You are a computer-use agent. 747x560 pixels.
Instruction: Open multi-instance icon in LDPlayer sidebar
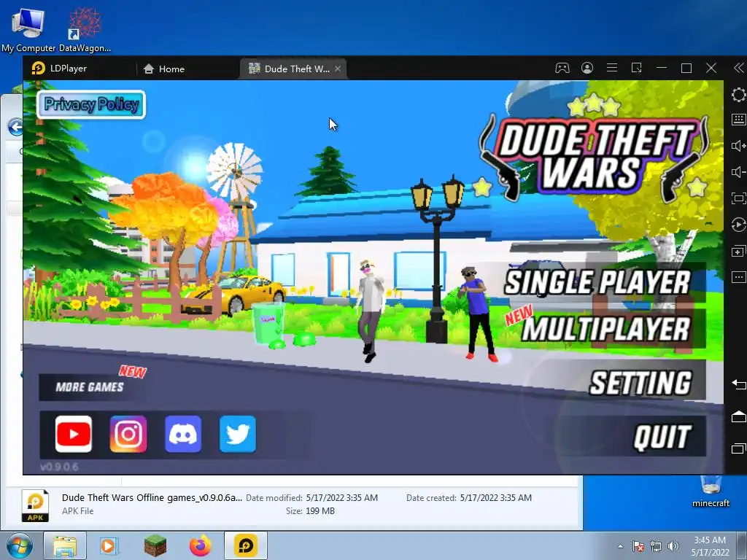click(738, 251)
